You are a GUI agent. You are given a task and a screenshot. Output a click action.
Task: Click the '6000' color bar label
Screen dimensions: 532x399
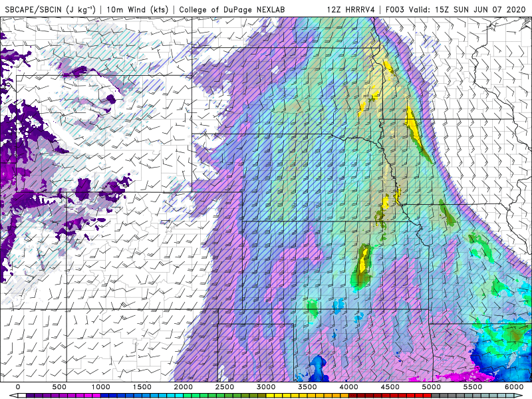515,387
